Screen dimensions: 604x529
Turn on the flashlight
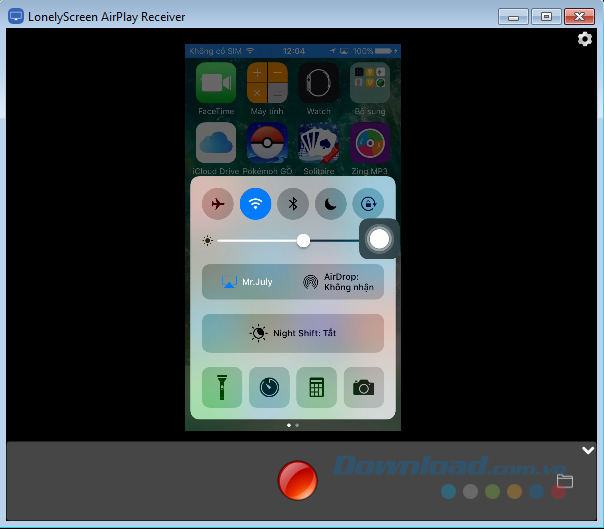[x=222, y=388]
